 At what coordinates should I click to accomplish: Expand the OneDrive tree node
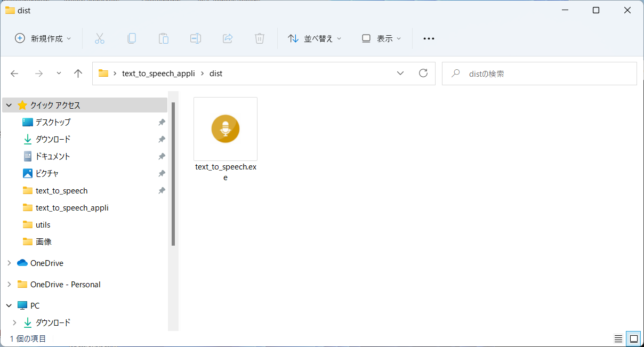pos(9,263)
